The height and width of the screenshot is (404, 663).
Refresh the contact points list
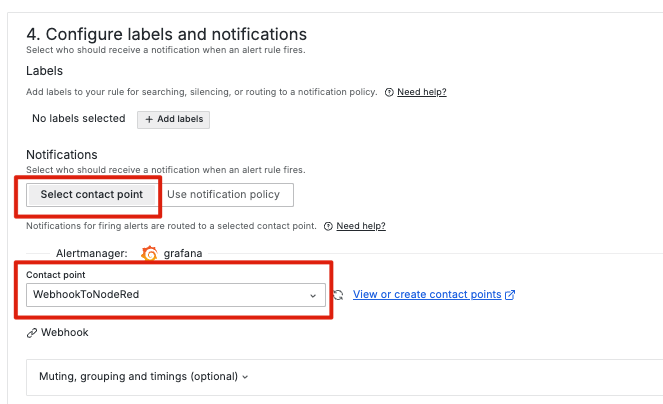click(x=339, y=295)
